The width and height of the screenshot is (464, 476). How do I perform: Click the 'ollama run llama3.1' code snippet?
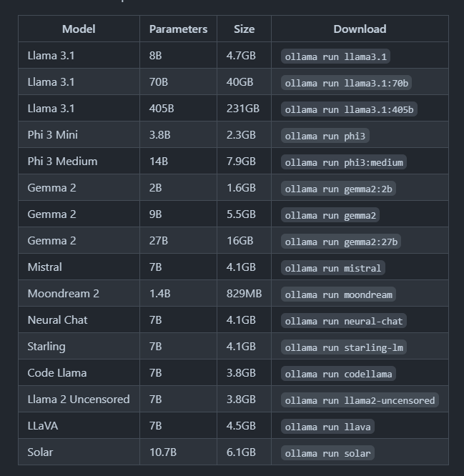point(335,56)
